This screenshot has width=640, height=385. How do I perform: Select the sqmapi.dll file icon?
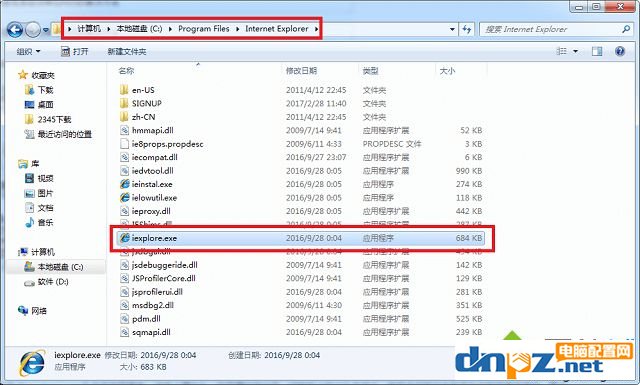[124, 332]
